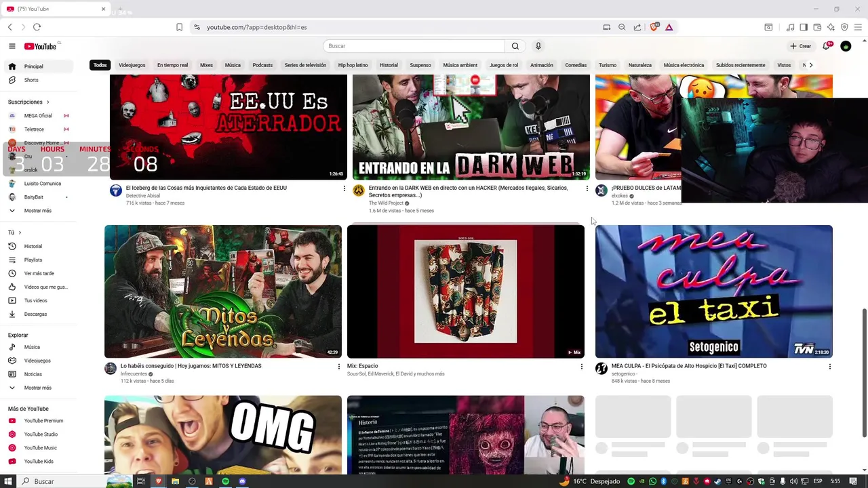
Task: Open browser playlist music note icon
Action: pyautogui.click(x=790, y=27)
